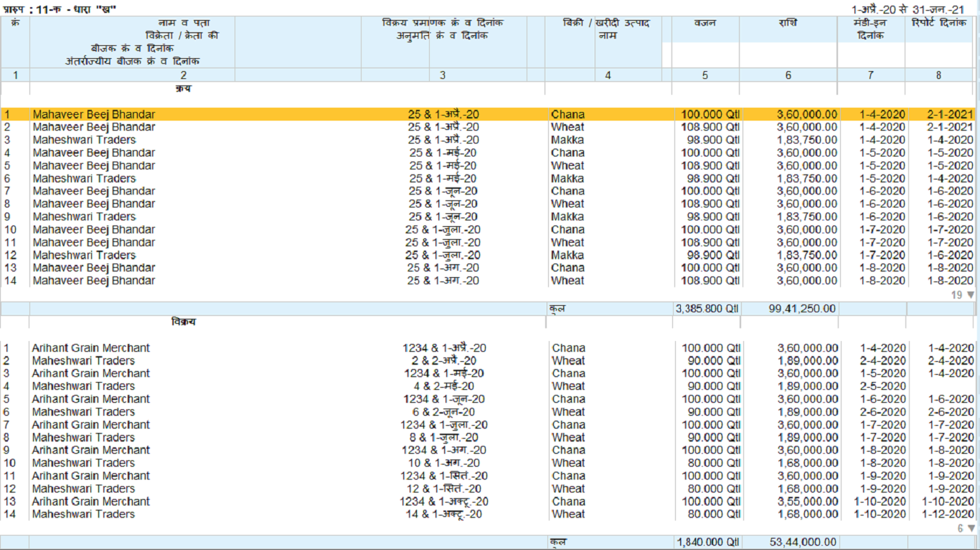
Task: Click the purchase total weight 3,385.800 Qtl
Action: pos(707,309)
